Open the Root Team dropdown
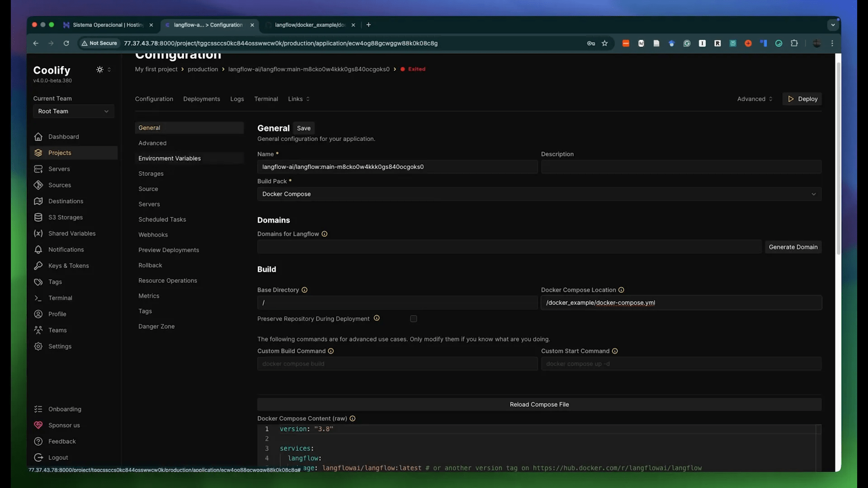 pos(73,111)
